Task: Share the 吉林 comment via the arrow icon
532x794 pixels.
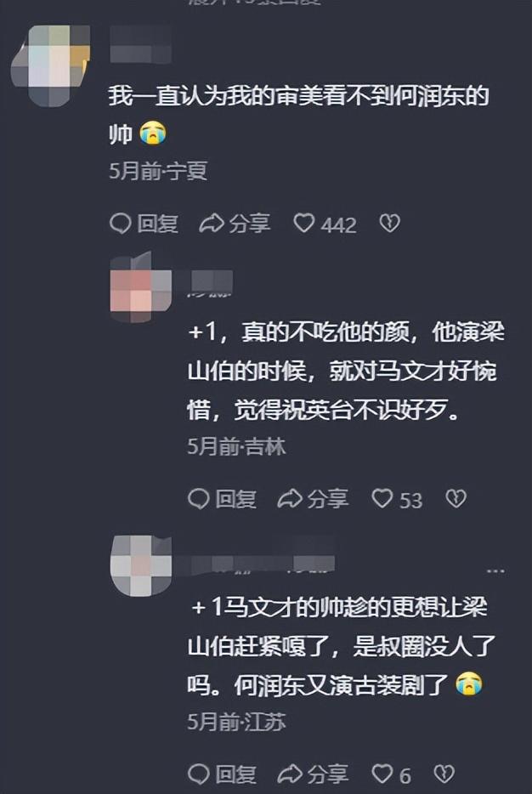Action: click(290, 499)
